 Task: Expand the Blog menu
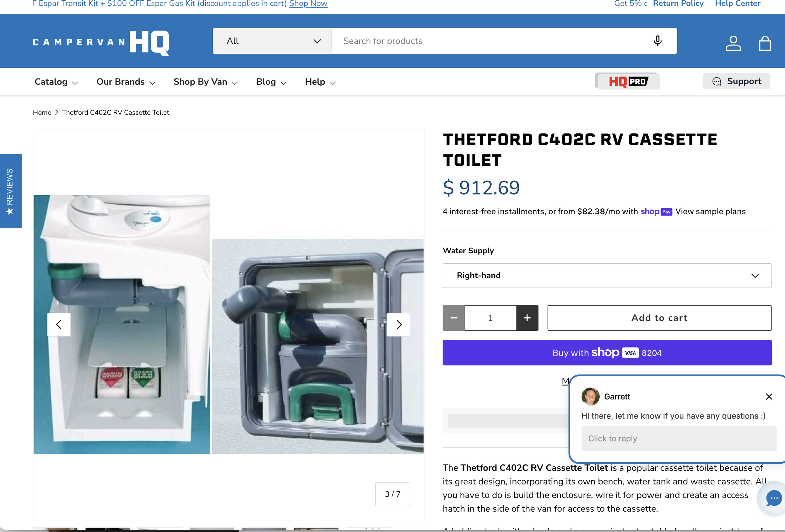tap(271, 82)
